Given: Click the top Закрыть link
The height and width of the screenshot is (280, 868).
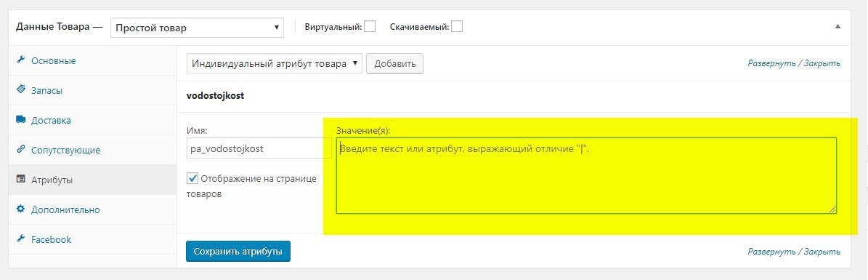Looking at the screenshot, I should [x=822, y=63].
